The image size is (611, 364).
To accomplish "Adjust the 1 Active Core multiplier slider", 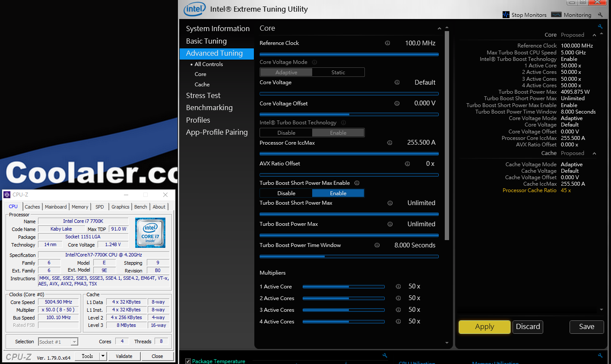I will point(343,287).
